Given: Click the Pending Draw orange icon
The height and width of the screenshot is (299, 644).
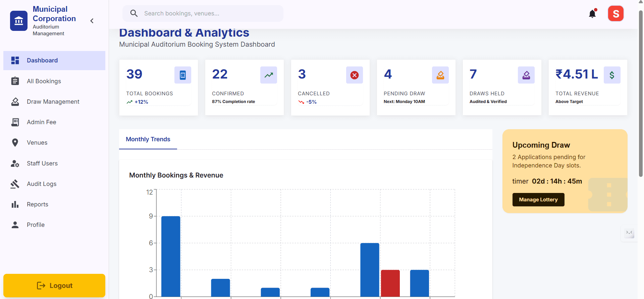Looking at the screenshot, I should (440, 75).
